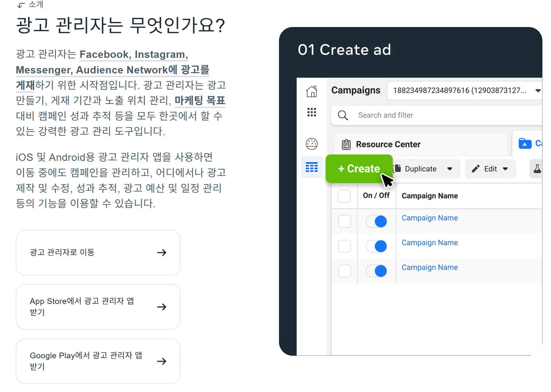Check the first Campaign Name row checkbox

point(345,221)
